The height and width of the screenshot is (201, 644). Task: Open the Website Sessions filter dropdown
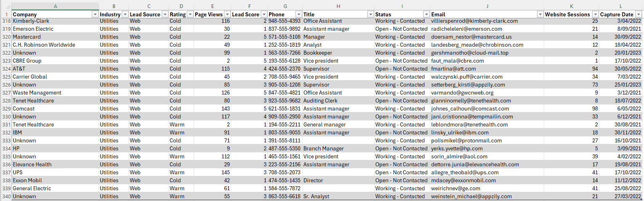pos(595,14)
